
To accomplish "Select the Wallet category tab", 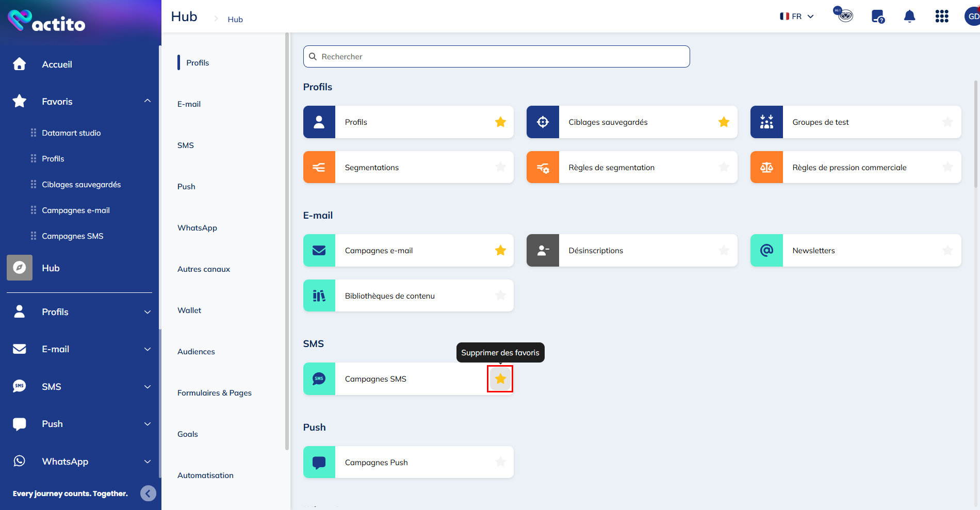I will pos(189,310).
